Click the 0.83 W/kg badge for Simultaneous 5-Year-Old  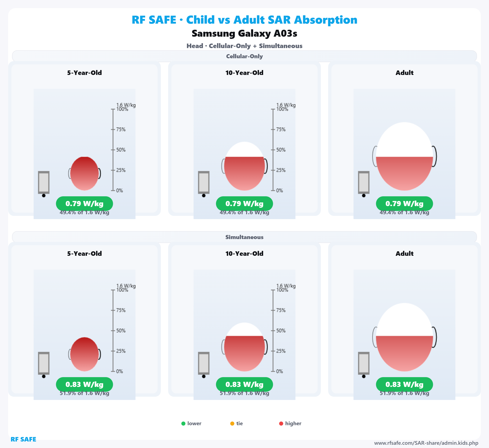tap(84, 384)
